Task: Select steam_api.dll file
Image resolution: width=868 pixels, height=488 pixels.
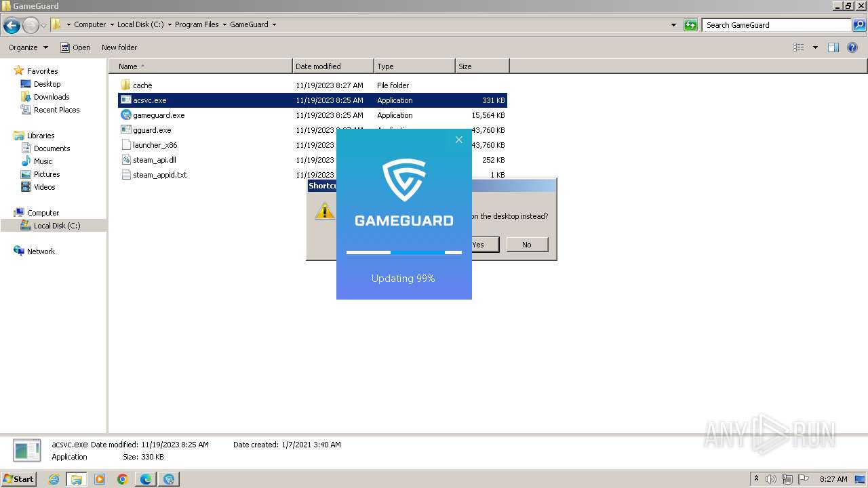Action: click(154, 160)
